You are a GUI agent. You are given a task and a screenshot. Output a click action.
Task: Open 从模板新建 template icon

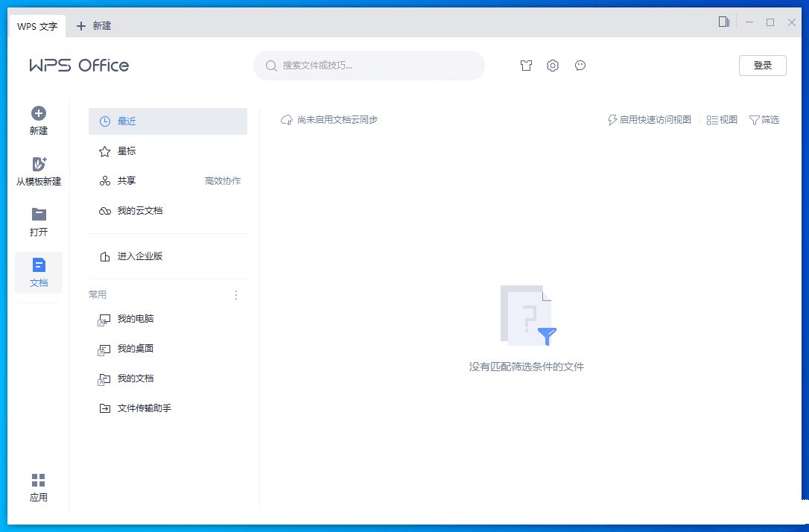click(x=39, y=165)
